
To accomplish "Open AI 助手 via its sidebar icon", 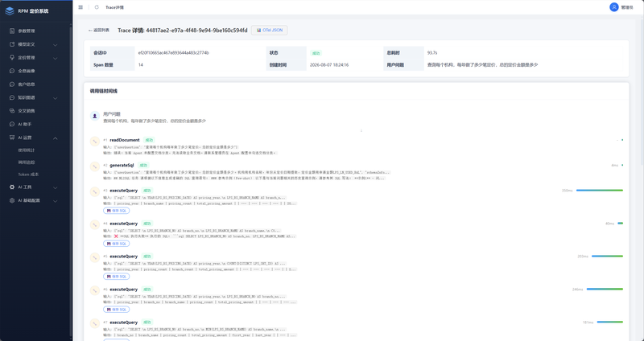I will [12, 124].
